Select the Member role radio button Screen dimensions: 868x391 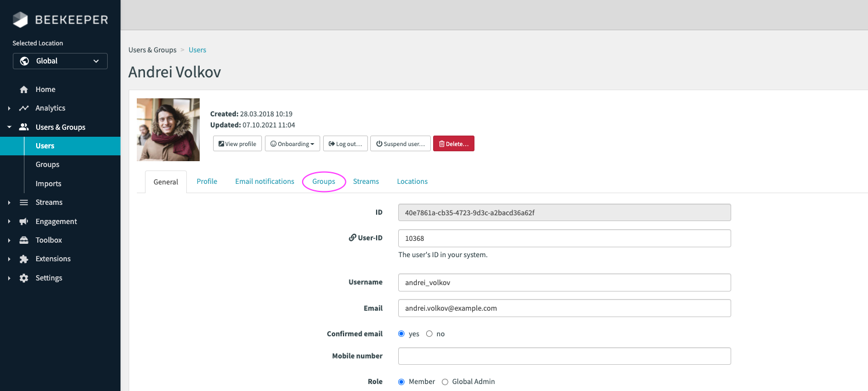tap(401, 382)
